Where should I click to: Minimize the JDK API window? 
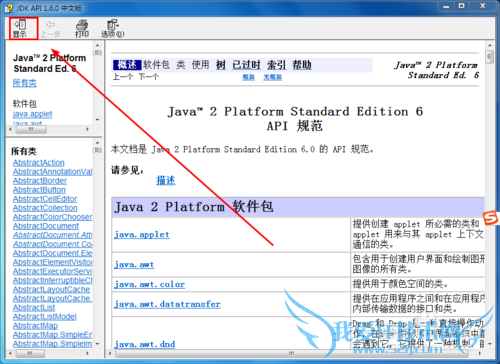click(x=446, y=6)
